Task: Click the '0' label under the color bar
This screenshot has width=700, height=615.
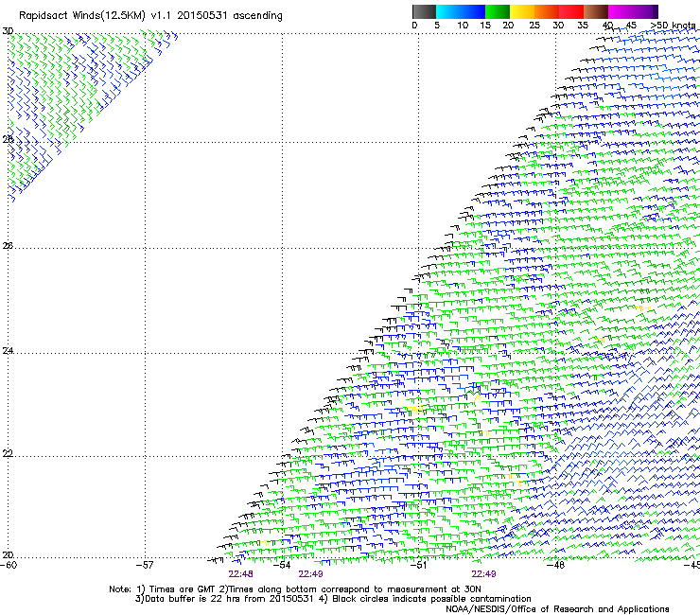Action: [x=414, y=26]
